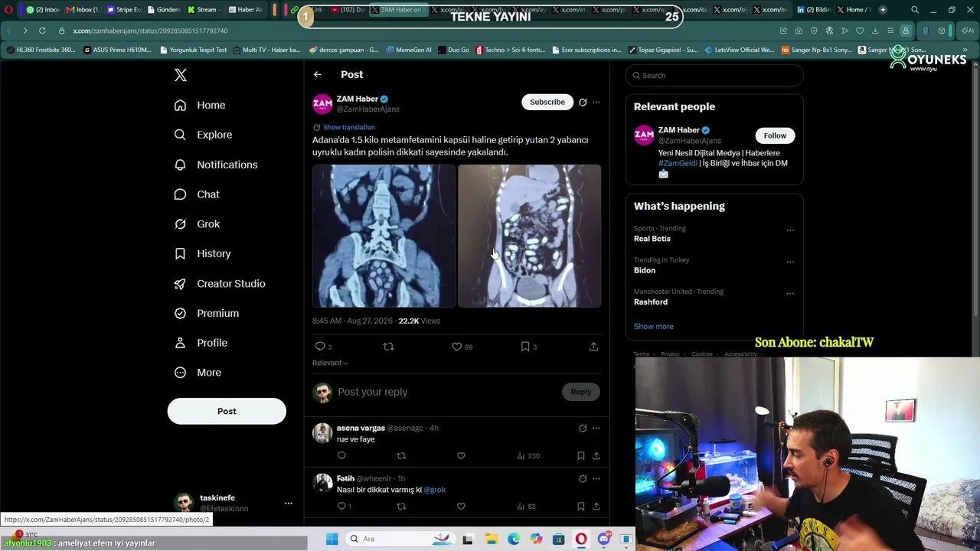Open account switcher menu next to taskinefe
Image resolution: width=980 pixels, height=551 pixels.
point(289,503)
